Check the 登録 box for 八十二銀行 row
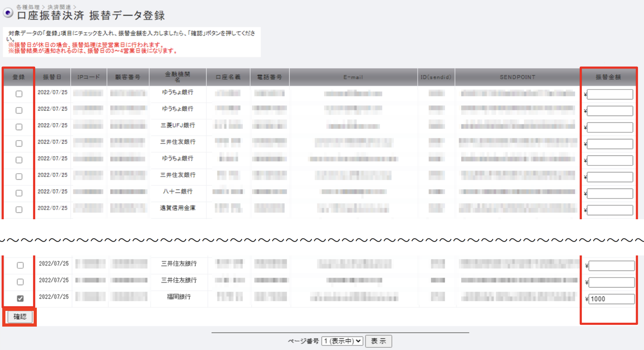This screenshot has height=350, width=644. click(19, 193)
